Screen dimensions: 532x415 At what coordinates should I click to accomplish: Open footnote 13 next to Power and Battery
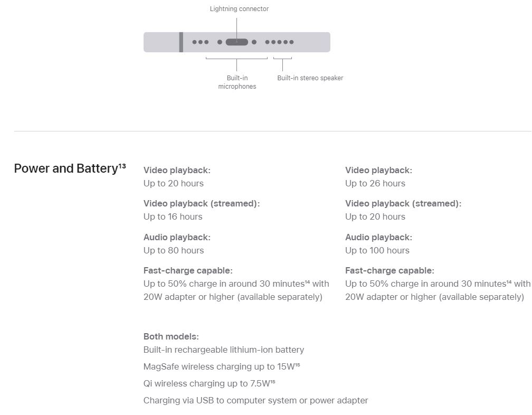coord(122,166)
